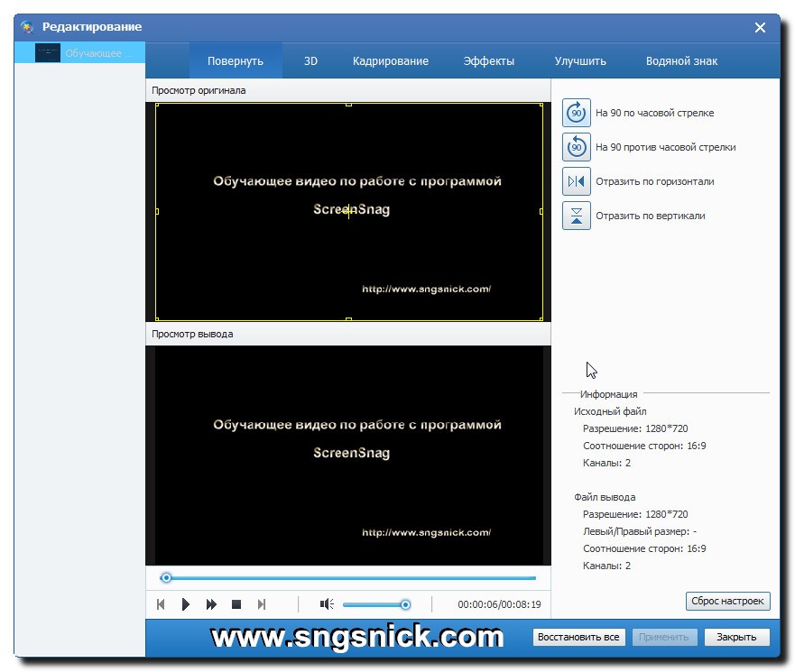
Task: Click the flip horizontally icon
Action: [x=576, y=181]
